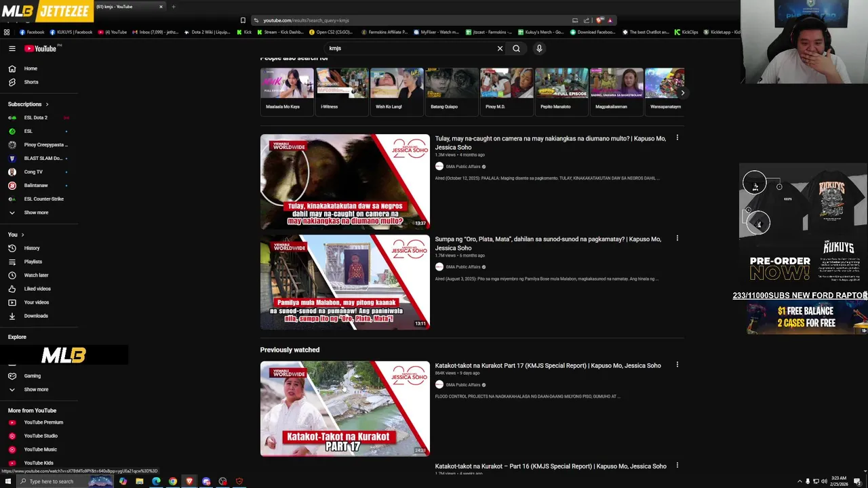The height and width of the screenshot is (488, 868).
Task: Click the magnifier search button
Action: pyautogui.click(x=516, y=49)
